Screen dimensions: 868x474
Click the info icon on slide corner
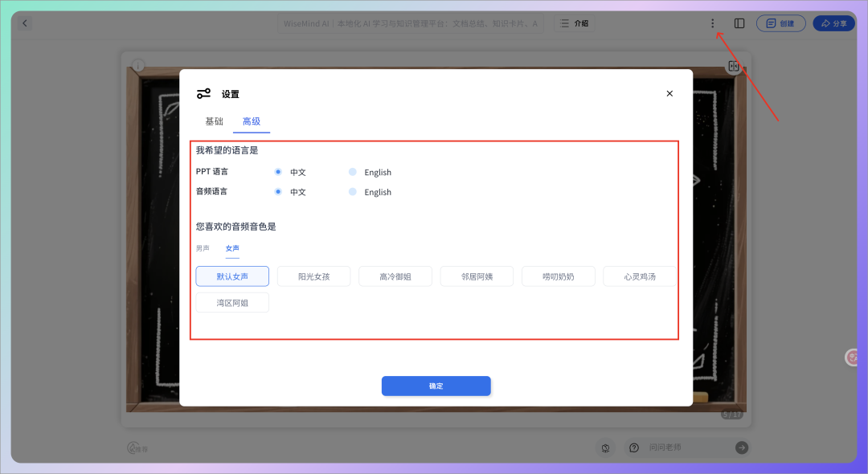click(138, 66)
